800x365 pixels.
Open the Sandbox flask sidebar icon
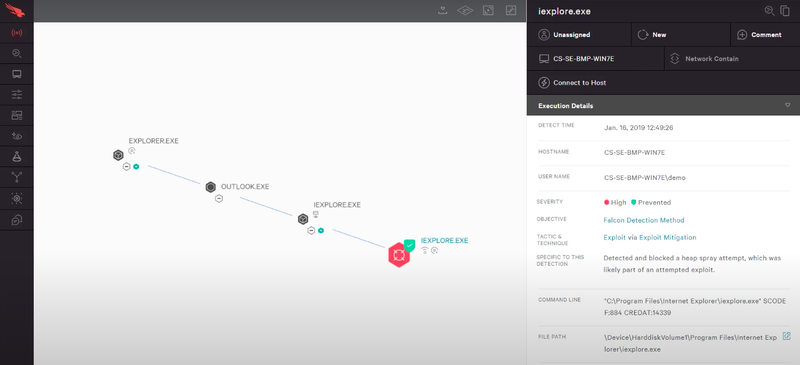pos(17,157)
